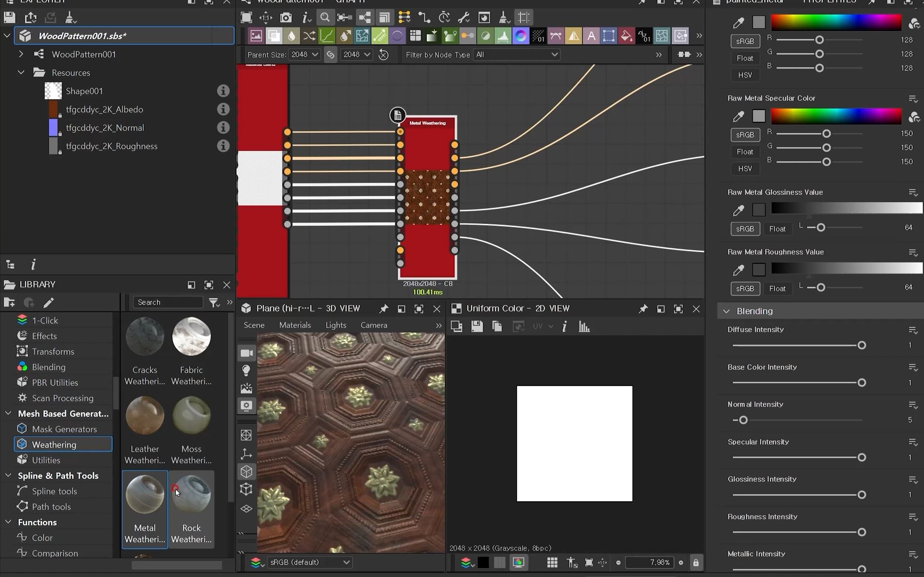Open the Materials menu in 3D view
This screenshot has width=924, height=577.
click(295, 325)
